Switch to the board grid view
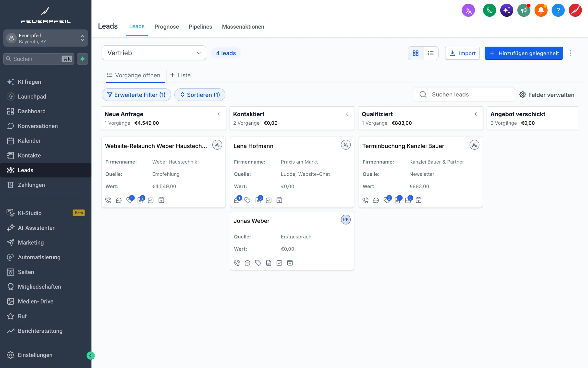Viewport: 588px width, 368px height. click(416, 53)
